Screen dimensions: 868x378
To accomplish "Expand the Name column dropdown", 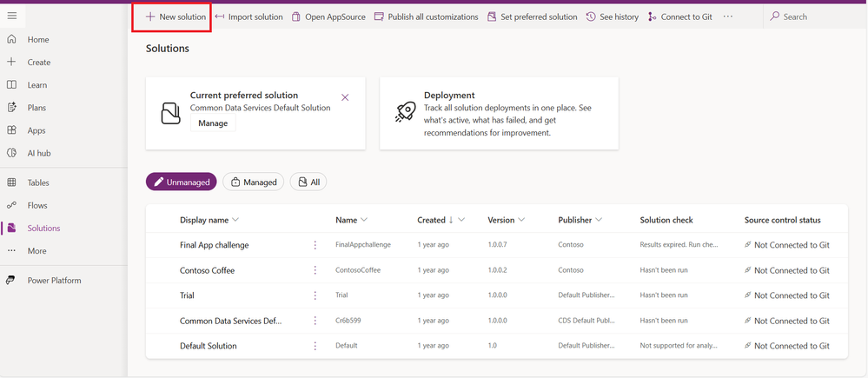I will [364, 220].
